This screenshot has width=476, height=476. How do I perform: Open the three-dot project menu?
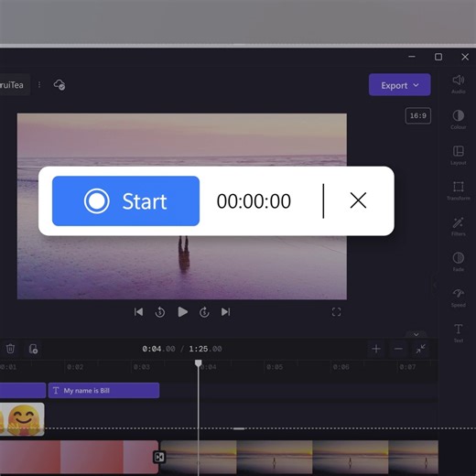click(39, 84)
